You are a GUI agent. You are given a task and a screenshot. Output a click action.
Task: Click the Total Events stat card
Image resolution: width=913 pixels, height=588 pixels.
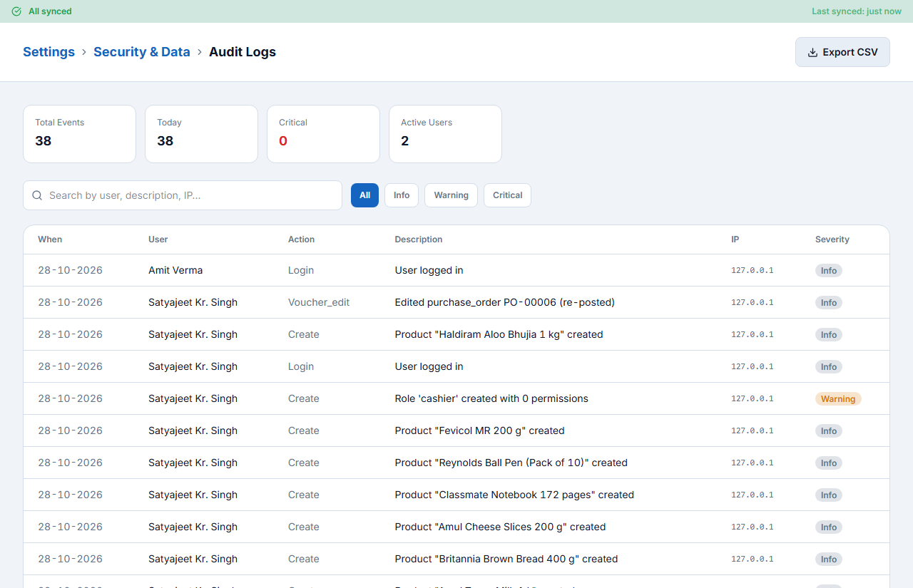[x=79, y=134]
